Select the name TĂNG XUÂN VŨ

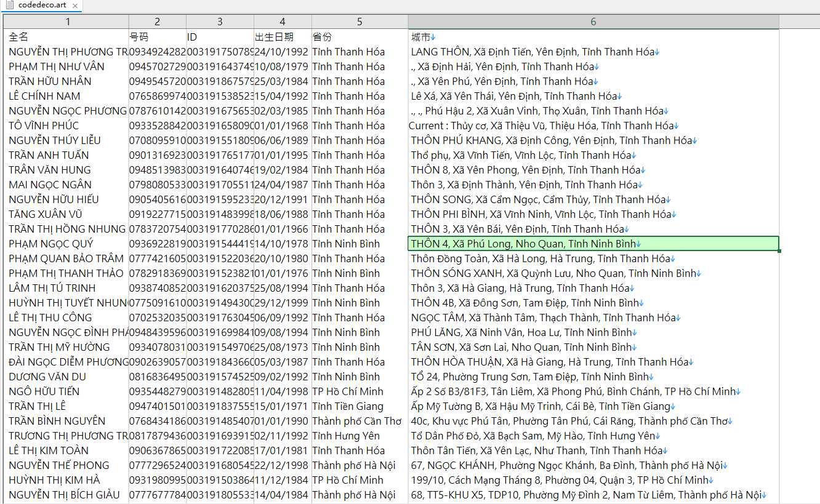click(46, 214)
